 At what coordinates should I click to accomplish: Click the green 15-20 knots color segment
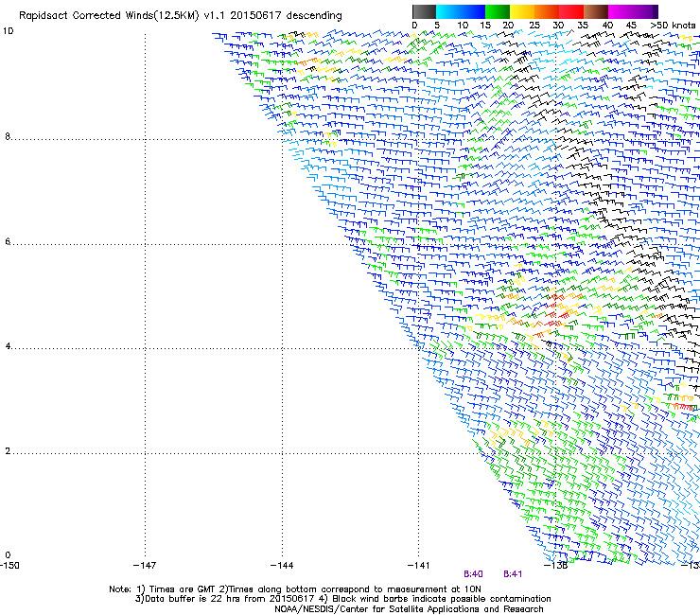498,11
